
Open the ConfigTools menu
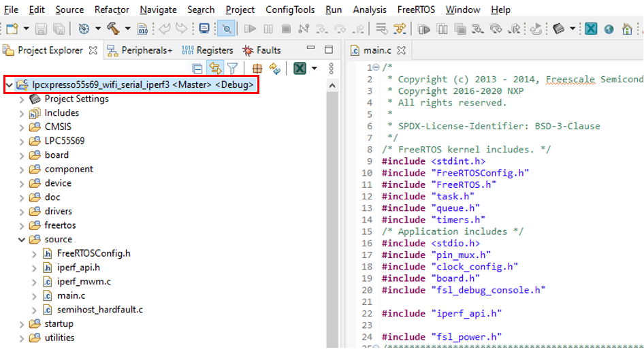[x=290, y=10]
